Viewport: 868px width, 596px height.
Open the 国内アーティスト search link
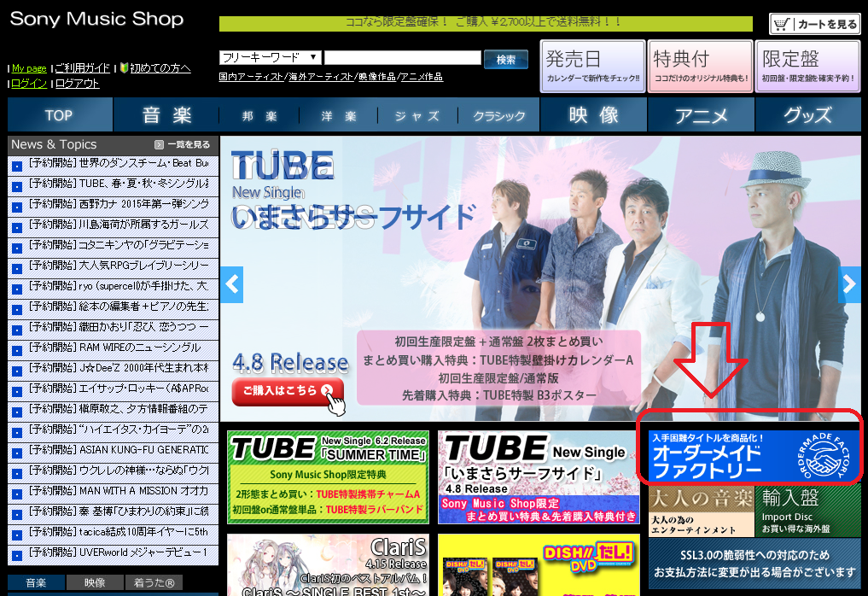tap(251, 77)
